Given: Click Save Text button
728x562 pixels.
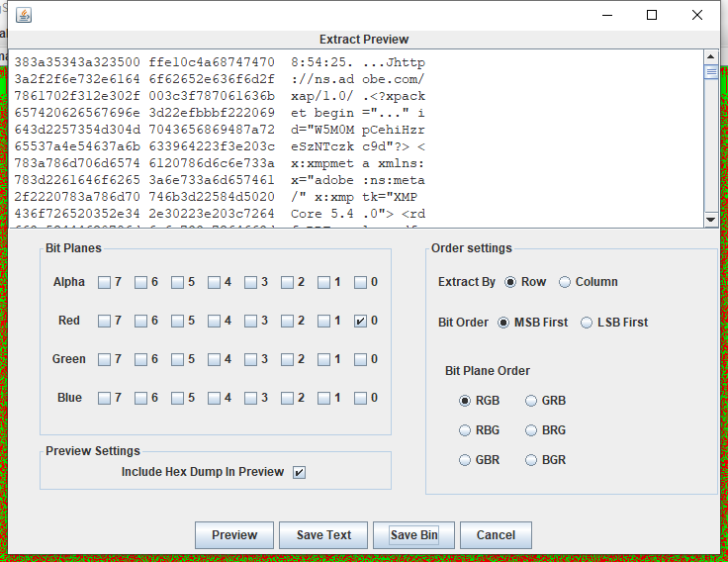Looking at the screenshot, I should (x=323, y=535).
